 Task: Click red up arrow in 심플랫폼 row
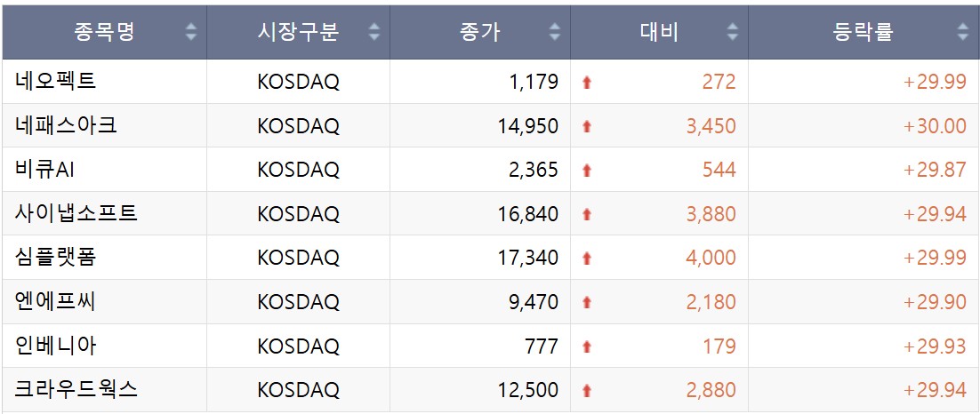coord(586,258)
